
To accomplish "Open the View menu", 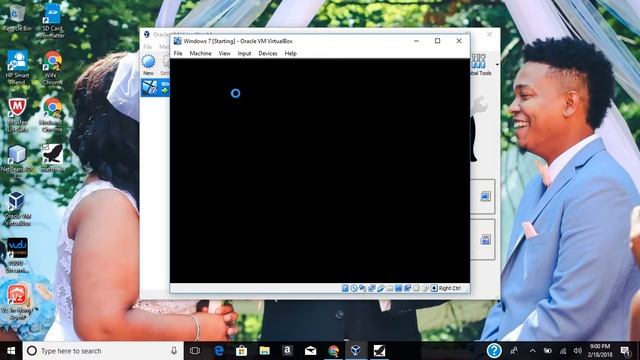I will [224, 53].
